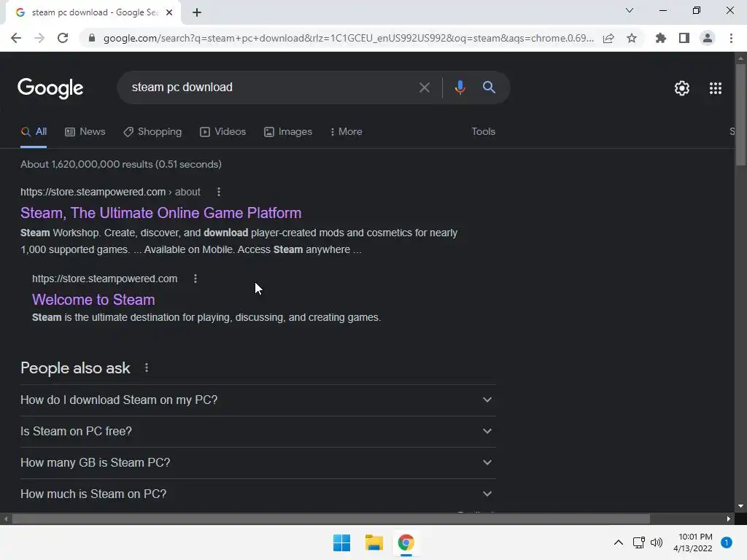Switch to the News tab

pyautogui.click(x=85, y=132)
